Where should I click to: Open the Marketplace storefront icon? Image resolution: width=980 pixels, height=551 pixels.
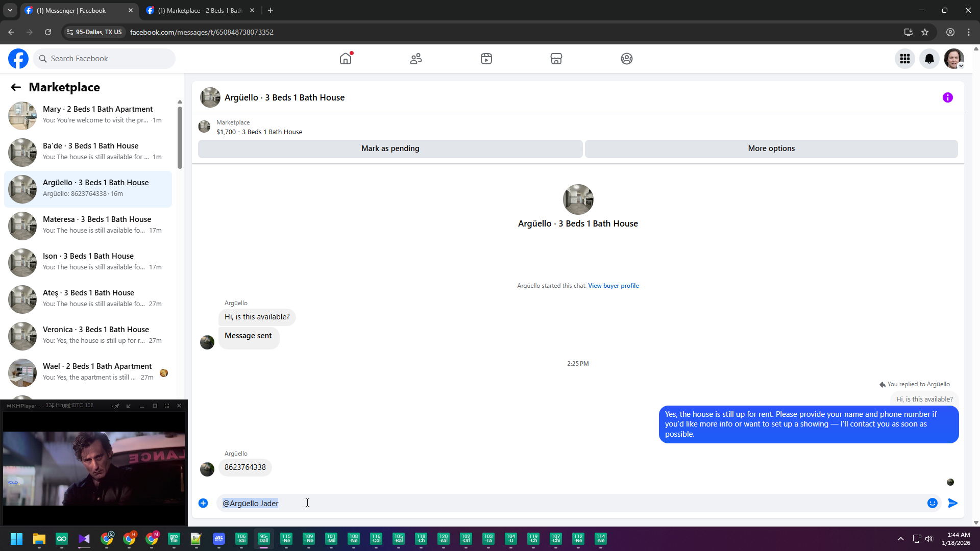(x=556, y=59)
